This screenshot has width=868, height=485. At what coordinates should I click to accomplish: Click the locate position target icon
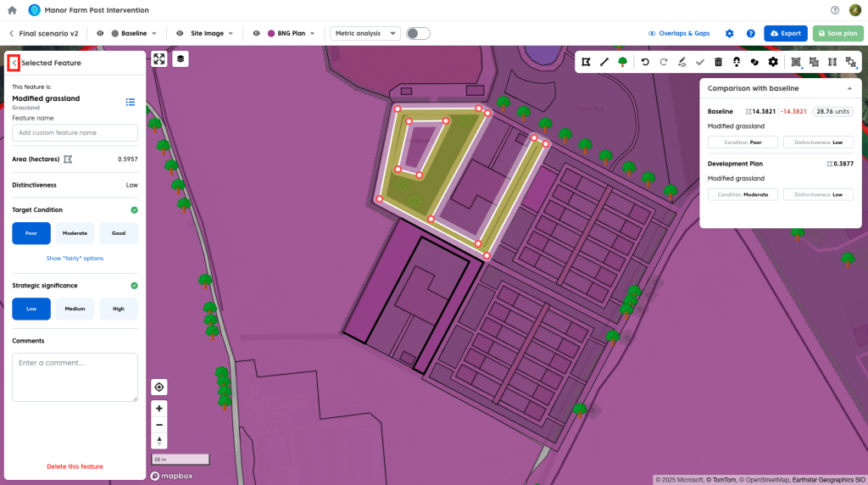click(x=159, y=387)
